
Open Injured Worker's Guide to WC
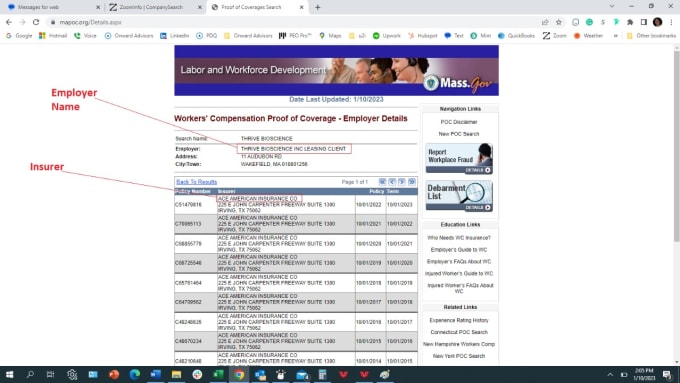point(459,274)
